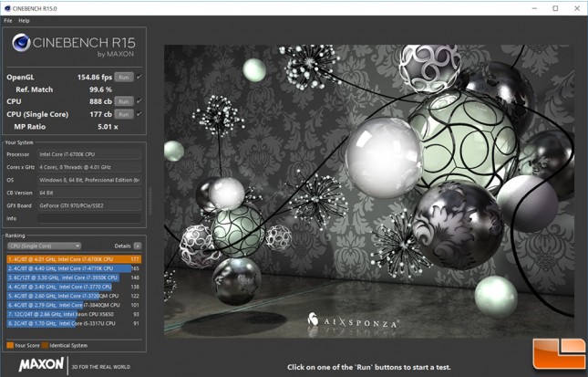Open the Help menu
The height and width of the screenshot is (377, 588).
(x=24, y=21)
